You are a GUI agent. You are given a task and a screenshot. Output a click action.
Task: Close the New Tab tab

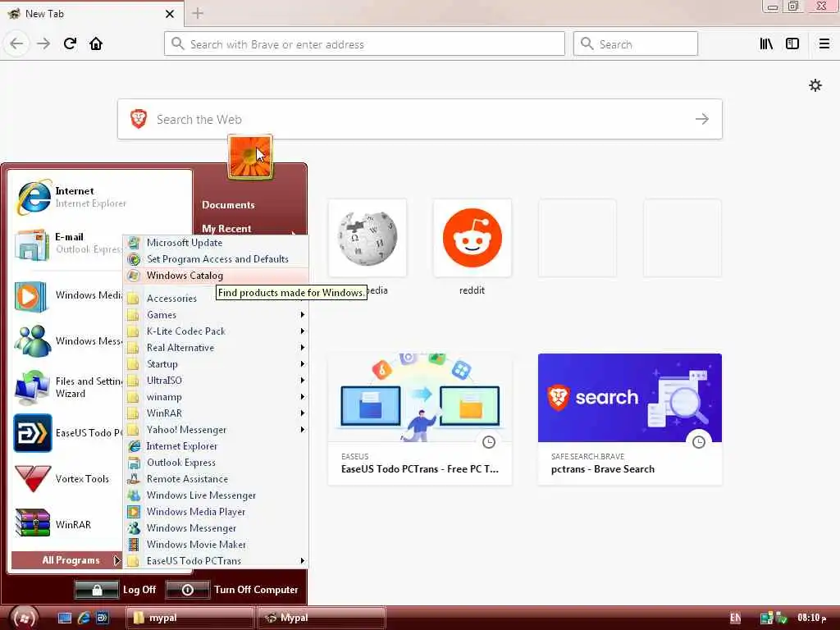click(x=170, y=14)
